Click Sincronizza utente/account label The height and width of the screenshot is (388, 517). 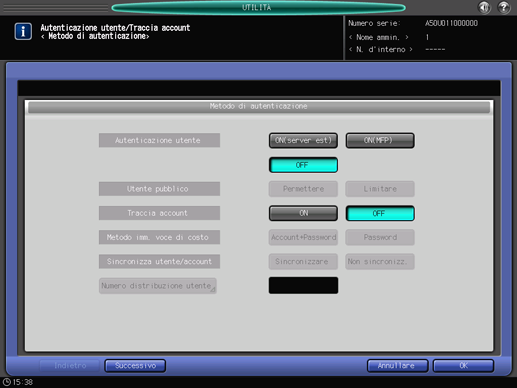click(159, 261)
